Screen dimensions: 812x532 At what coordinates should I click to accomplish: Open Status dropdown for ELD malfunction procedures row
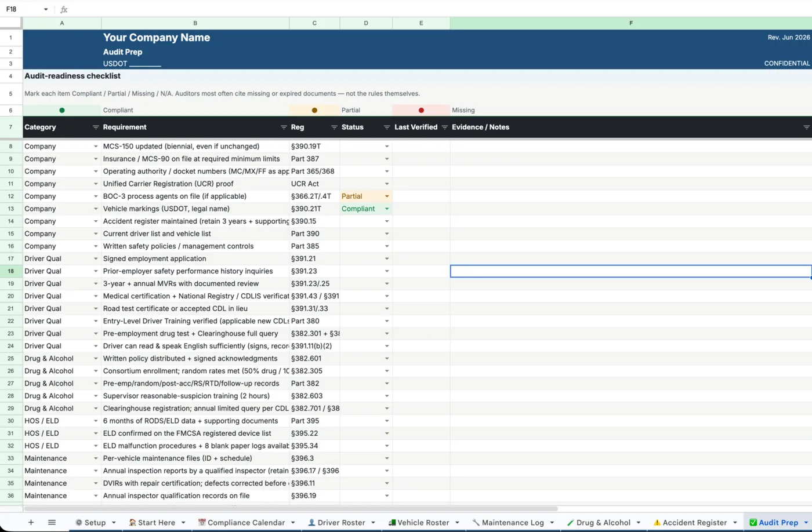click(x=387, y=446)
